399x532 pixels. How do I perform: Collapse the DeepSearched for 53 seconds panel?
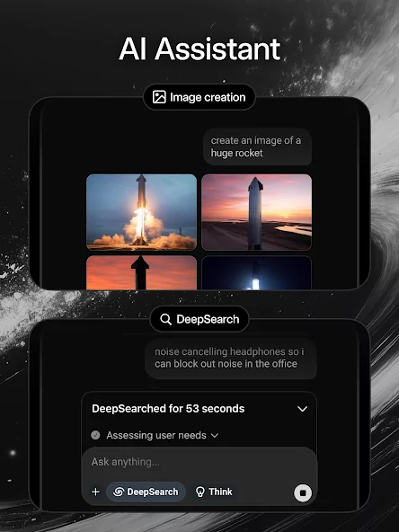pos(302,409)
